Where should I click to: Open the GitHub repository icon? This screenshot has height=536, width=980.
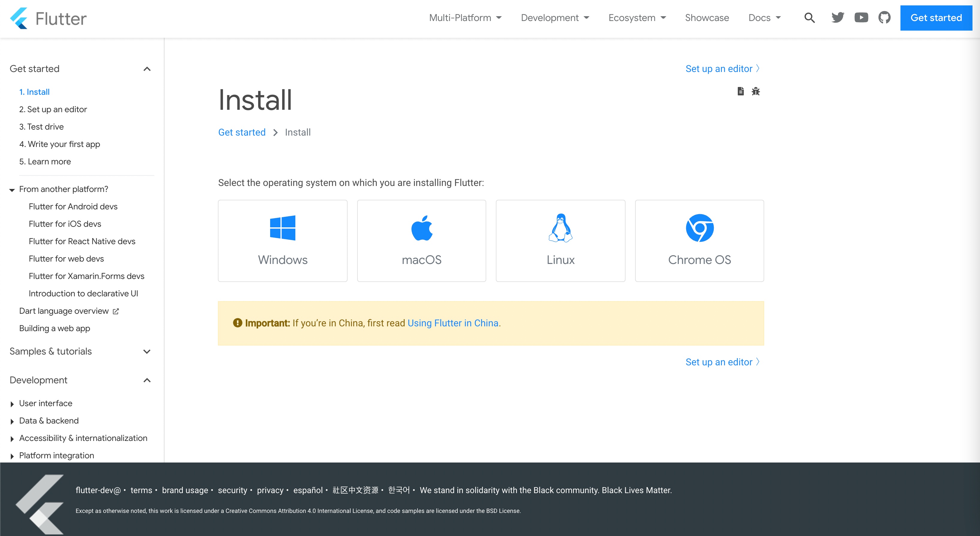tap(884, 18)
